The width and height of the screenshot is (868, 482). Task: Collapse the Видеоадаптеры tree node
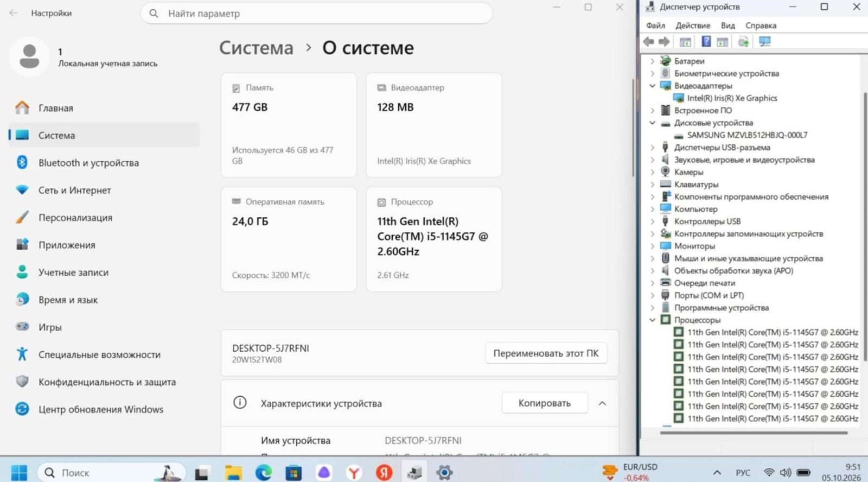pos(653,86)
